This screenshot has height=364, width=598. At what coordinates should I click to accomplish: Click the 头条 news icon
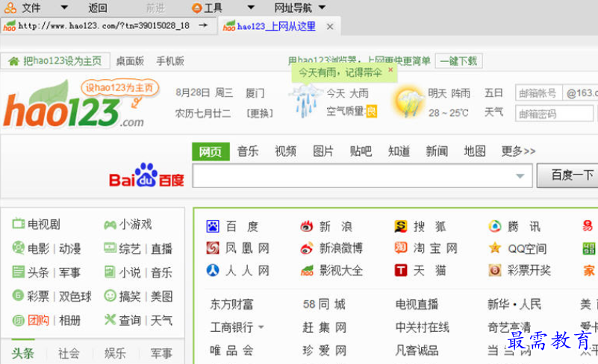pyautogui.click(x=18, y=272)
